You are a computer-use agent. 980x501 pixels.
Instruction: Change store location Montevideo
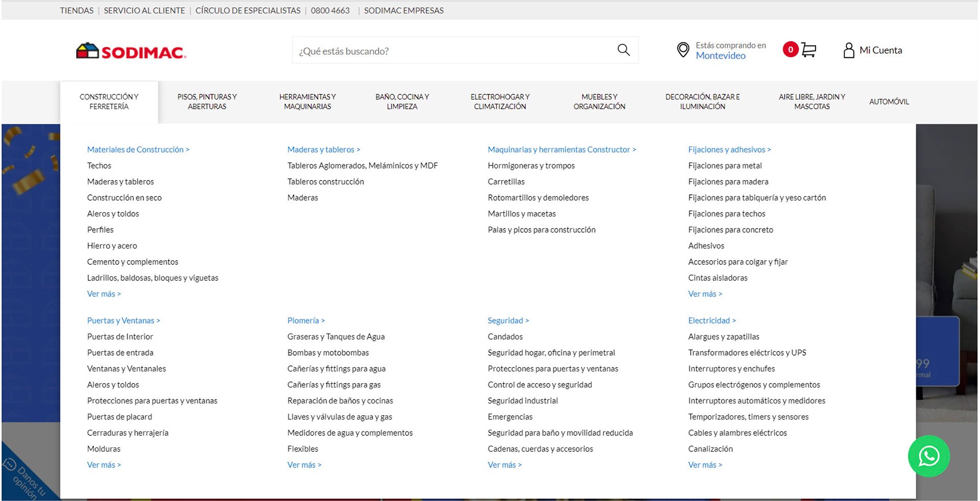(720, 56)
